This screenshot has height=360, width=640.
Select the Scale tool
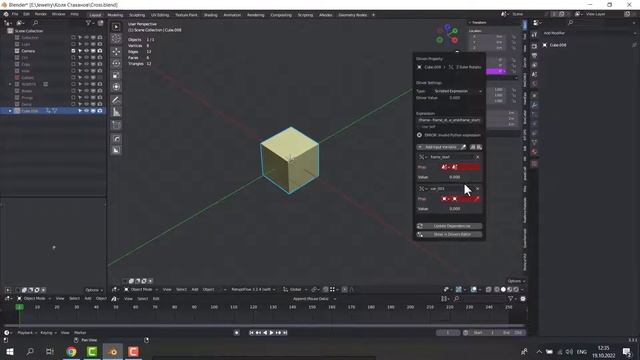click(x=116, y=75)
